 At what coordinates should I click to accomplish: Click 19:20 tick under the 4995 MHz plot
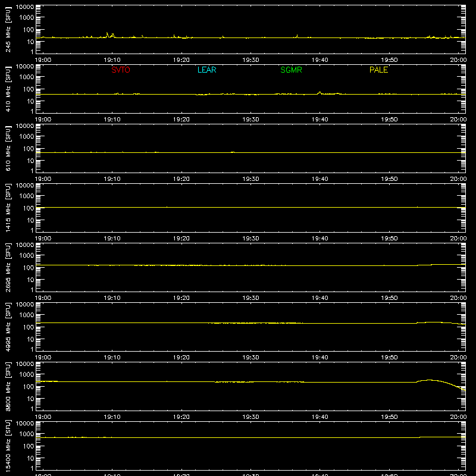(x=181, y=358)
